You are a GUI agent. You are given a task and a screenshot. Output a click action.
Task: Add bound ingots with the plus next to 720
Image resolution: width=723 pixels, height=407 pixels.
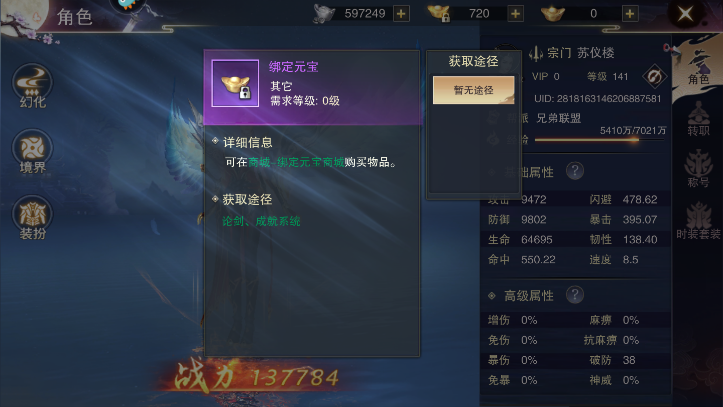(516, 14)
